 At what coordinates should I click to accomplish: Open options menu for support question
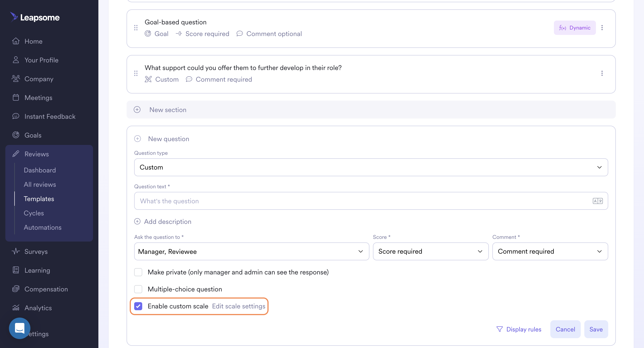coord(602,73)
